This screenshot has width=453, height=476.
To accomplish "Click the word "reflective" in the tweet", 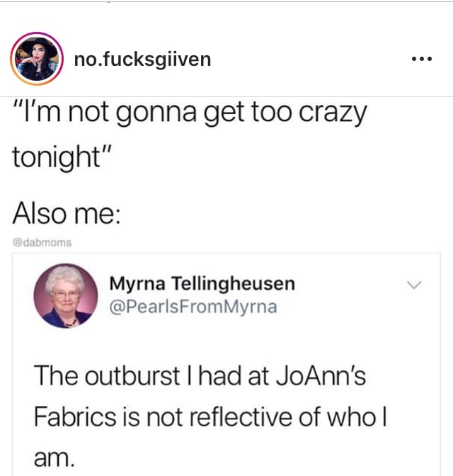I will point(241,416).
